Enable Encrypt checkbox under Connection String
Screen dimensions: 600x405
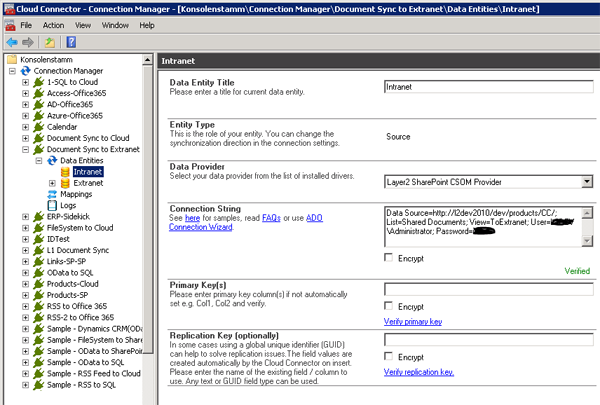point(390,258)
